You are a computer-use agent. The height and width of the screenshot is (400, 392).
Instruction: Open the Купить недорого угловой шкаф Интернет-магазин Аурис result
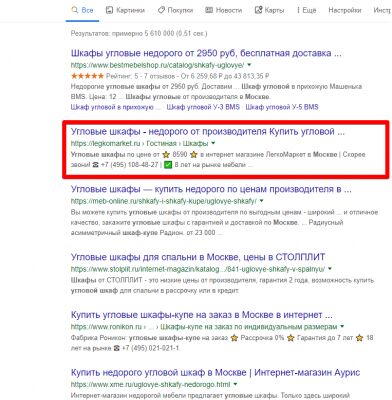215,373
